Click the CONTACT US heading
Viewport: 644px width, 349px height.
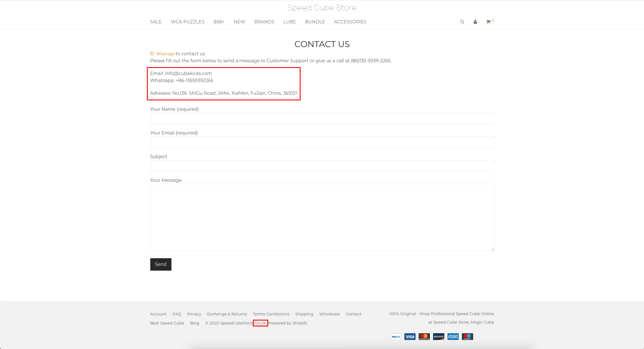322,44
